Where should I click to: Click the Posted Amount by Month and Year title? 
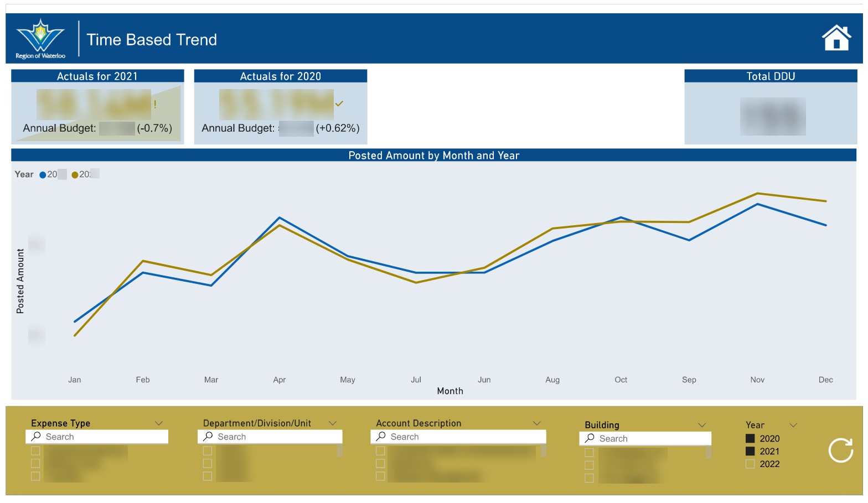[434, 155]
